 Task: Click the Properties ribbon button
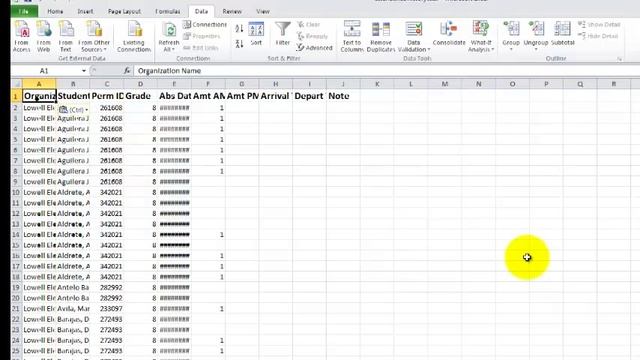[202, 36]
